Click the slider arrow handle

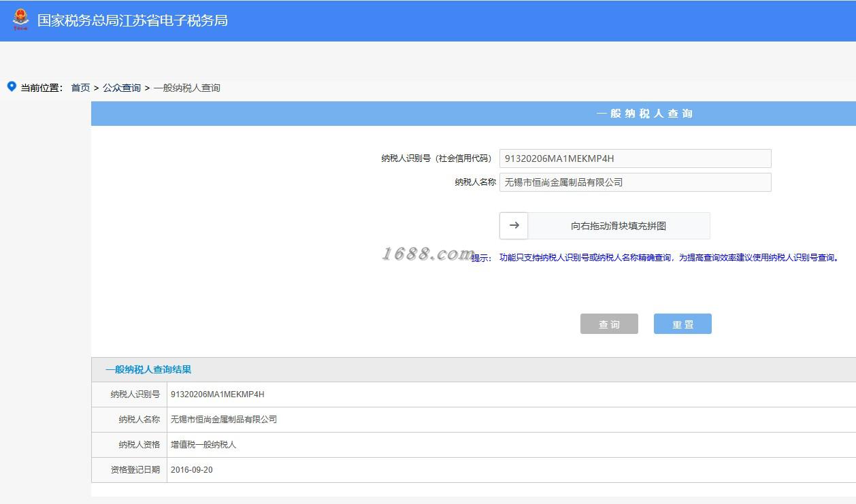coord(514,226)
